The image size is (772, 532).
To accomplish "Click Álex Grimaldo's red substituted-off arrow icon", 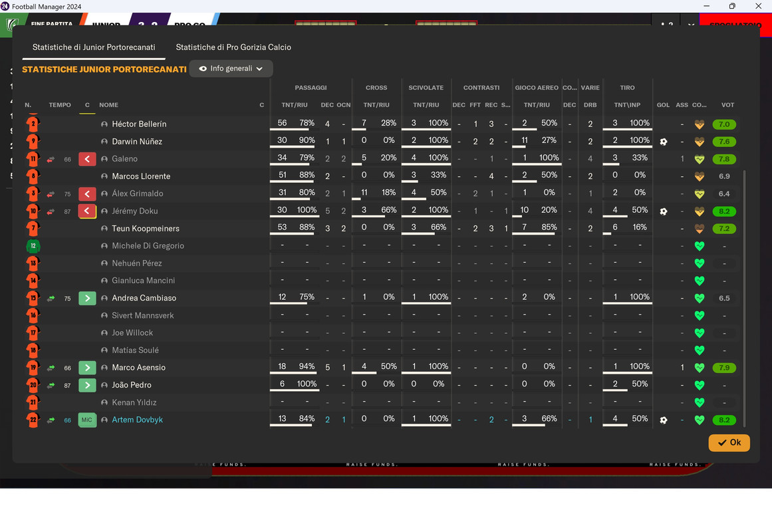I will [87, 194].
